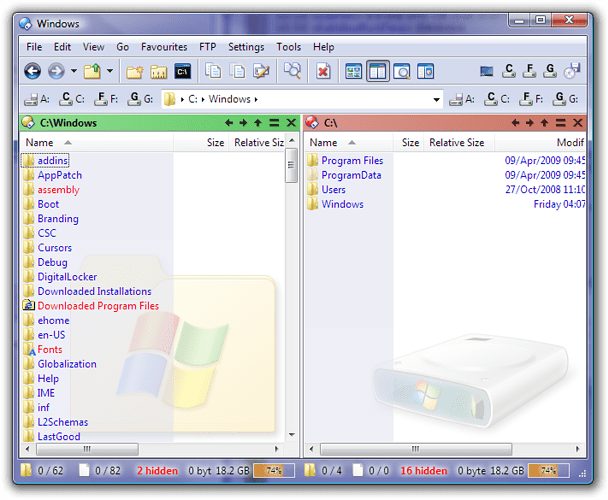Open dropdown arrow beside Forward button
Image resolution: width=608 pixels, height=500 pixels.
pos(73,71)
